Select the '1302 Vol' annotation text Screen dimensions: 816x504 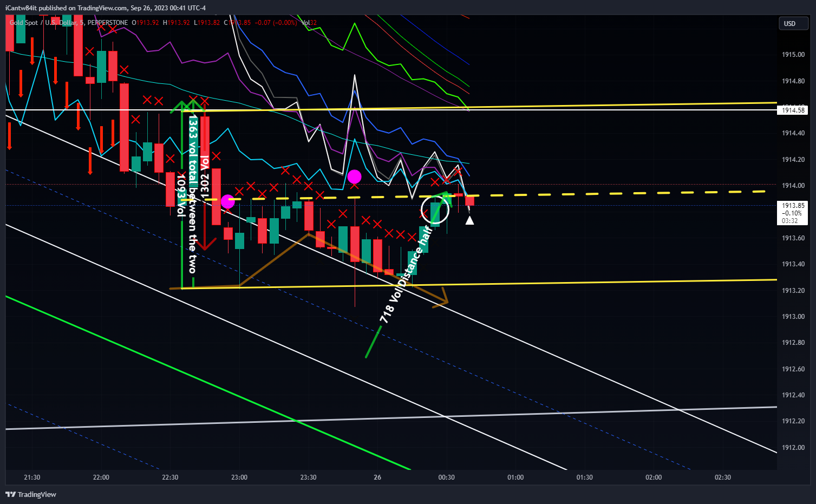pos(204,178)
